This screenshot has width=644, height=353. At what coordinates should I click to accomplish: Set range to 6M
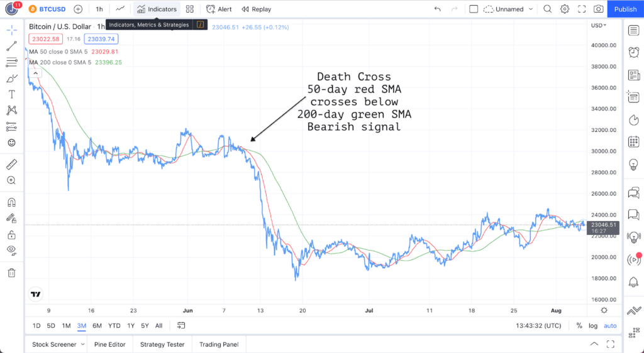(x=97, y=325)
